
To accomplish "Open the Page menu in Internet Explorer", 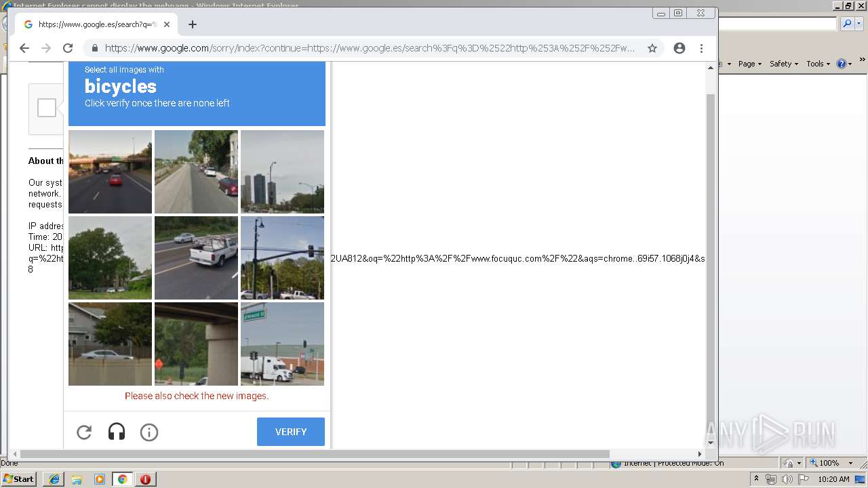I will 750,64.
